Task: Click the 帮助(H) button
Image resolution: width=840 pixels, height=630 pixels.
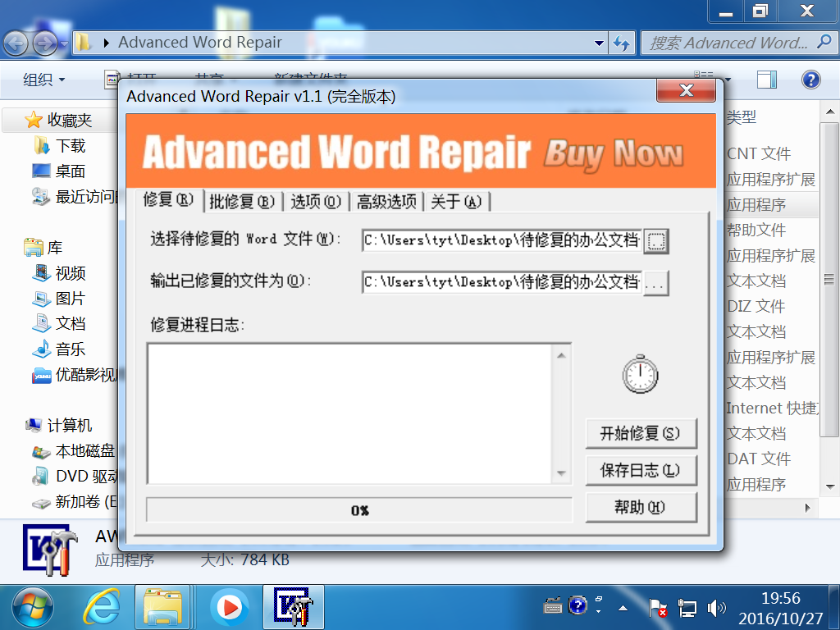Action: point(641,507)
